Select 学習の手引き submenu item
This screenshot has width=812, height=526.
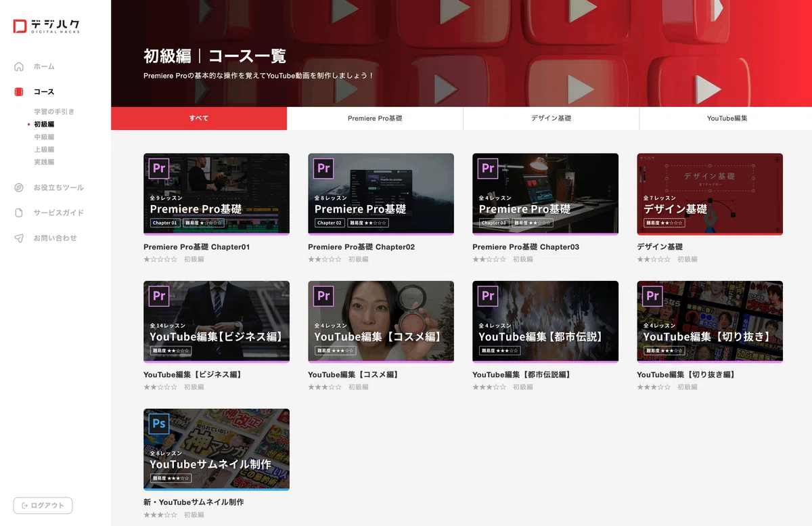click(x=54, y=112)
